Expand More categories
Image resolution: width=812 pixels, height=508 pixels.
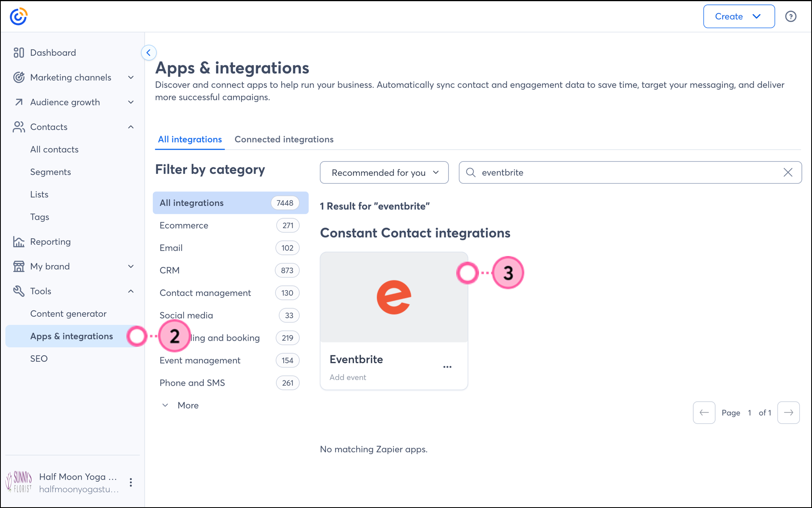click(x=180, y=405)
